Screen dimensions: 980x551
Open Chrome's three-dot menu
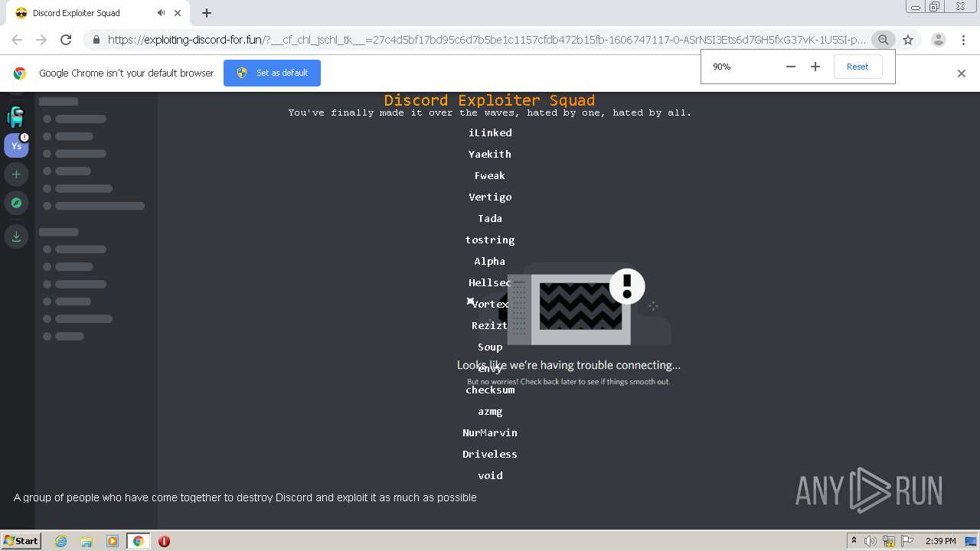click(x=963, y=40)
